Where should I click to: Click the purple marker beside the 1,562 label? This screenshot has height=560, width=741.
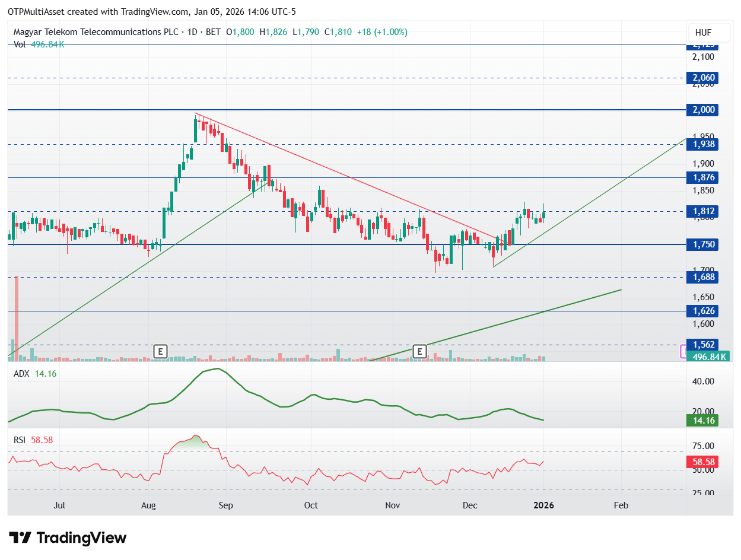click(682, 351)
